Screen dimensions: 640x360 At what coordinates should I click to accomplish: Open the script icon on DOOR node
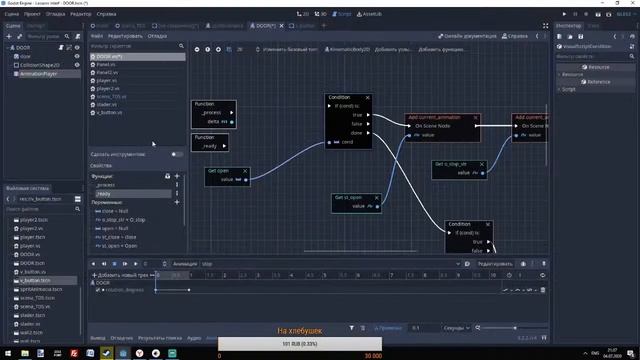61,48
